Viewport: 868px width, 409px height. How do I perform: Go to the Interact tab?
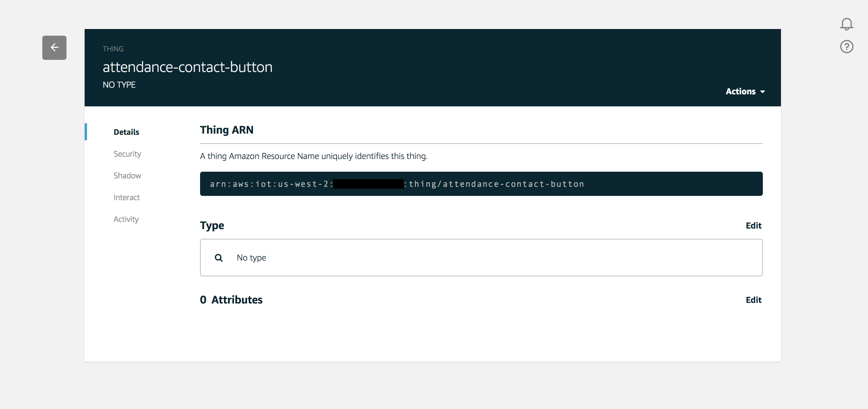click(x=126, y=197)
